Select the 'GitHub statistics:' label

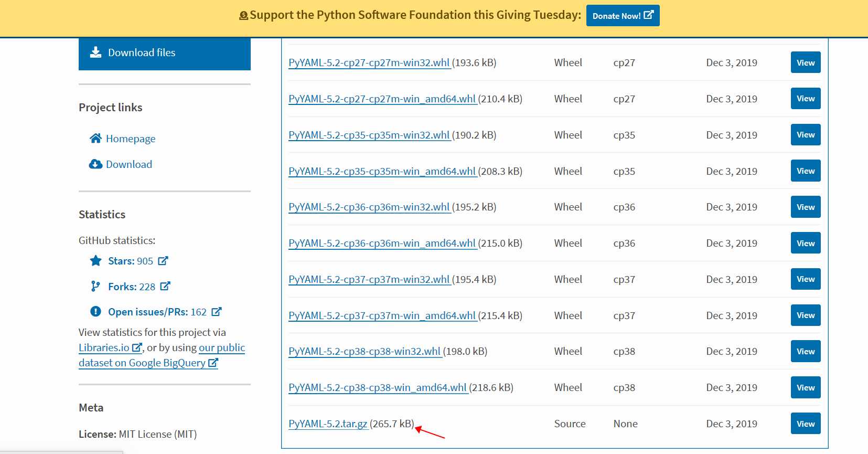[117, 240]
